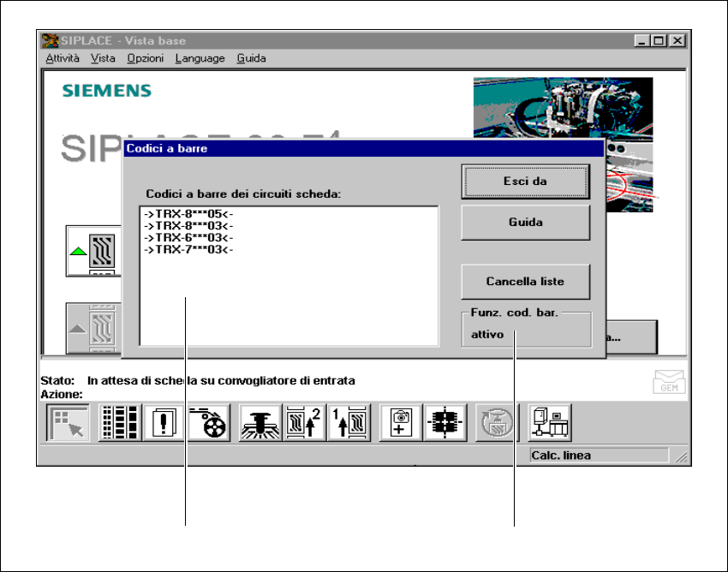Click the Calc. linea status bar field
The image size is (728, 572).
[x=599, y=456]
